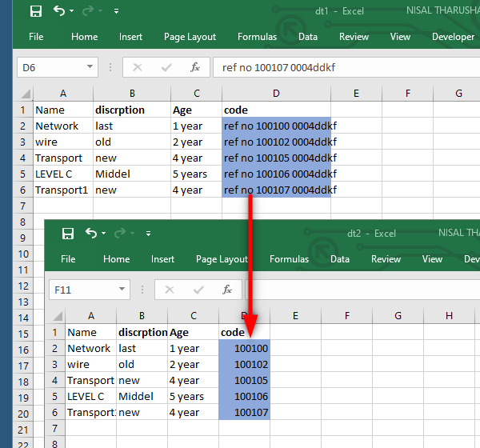Click Undo icon in dt1 window
The width and height of the screenshot is (480, 448).
click(59, 11)
